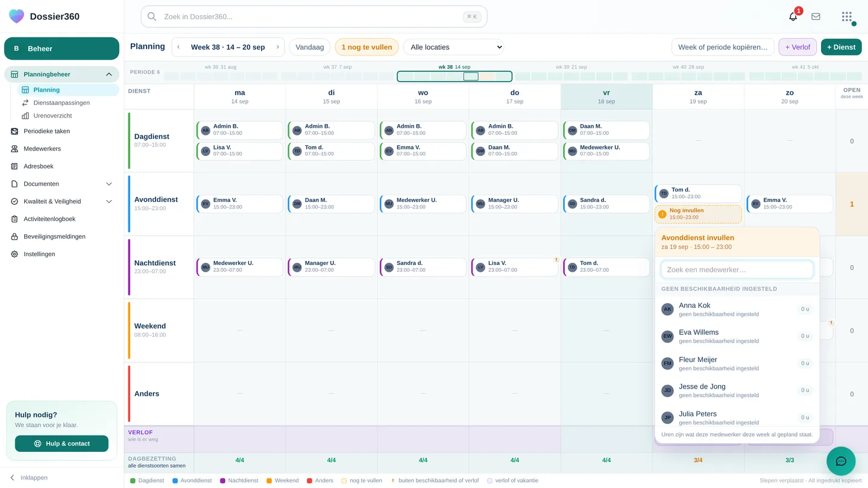
Task: Click the Beveiligingsmeldingen lock icon
Action: tap(14, 237)
